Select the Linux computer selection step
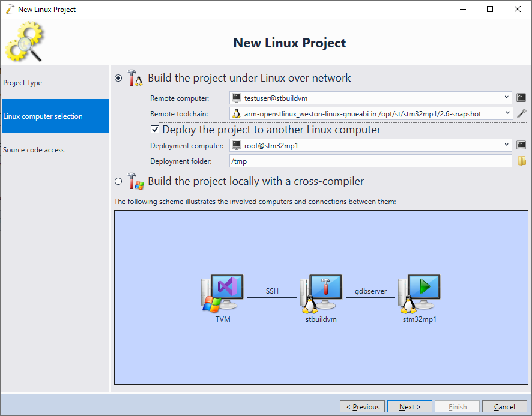Screen dimensions: 532x416 click(55, 116)
